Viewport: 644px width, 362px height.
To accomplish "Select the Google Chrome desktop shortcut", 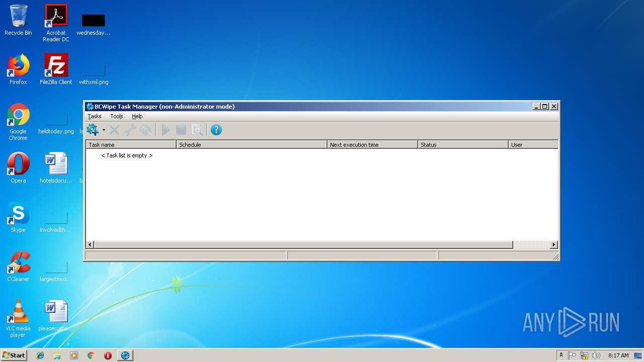I will (x=18, y=122).
